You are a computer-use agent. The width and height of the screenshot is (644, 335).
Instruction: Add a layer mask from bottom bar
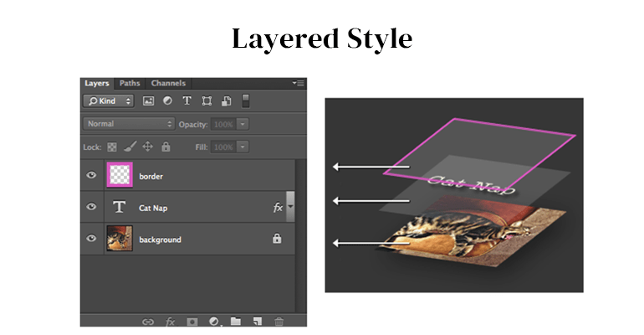[x=192, y=321]
